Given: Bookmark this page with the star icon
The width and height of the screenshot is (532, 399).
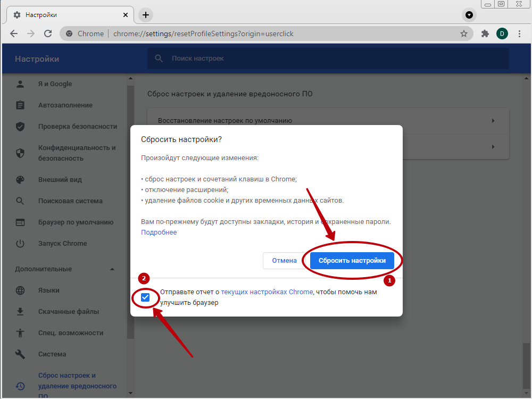Looking at the screenshot, I should tap(463, 34).
